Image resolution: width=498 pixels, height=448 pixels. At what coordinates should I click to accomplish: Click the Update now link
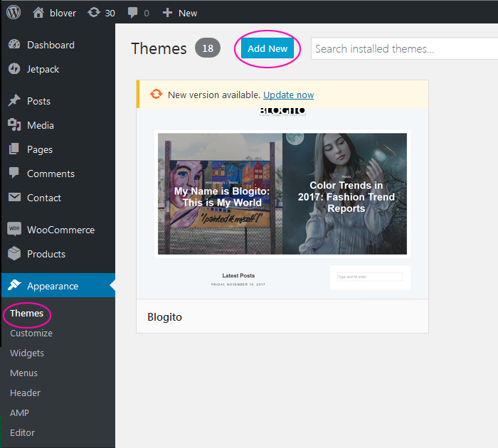coord(288,95)
